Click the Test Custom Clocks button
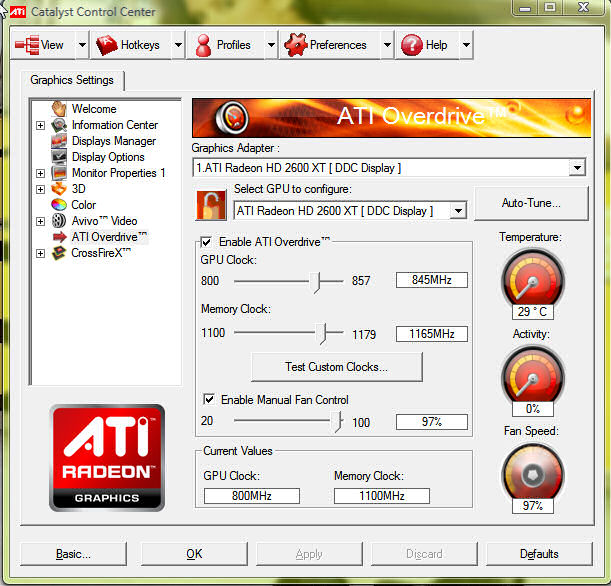The image size is (611, 586). (337, 367)
